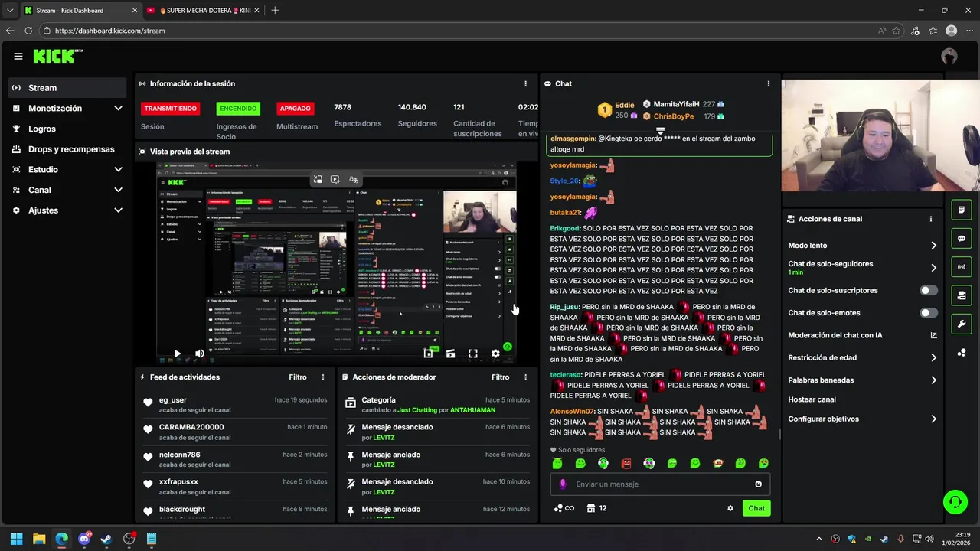Click the webcam video thumbnail
The width and height of the screenshot is (980, 551).
click(x=880, y=135)
